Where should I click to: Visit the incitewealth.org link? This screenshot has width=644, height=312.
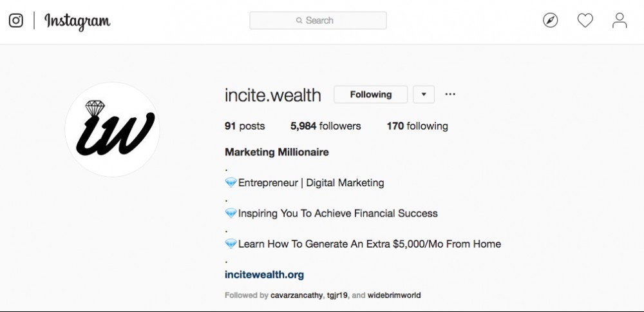pyautogui.click(x=264, y=275)
